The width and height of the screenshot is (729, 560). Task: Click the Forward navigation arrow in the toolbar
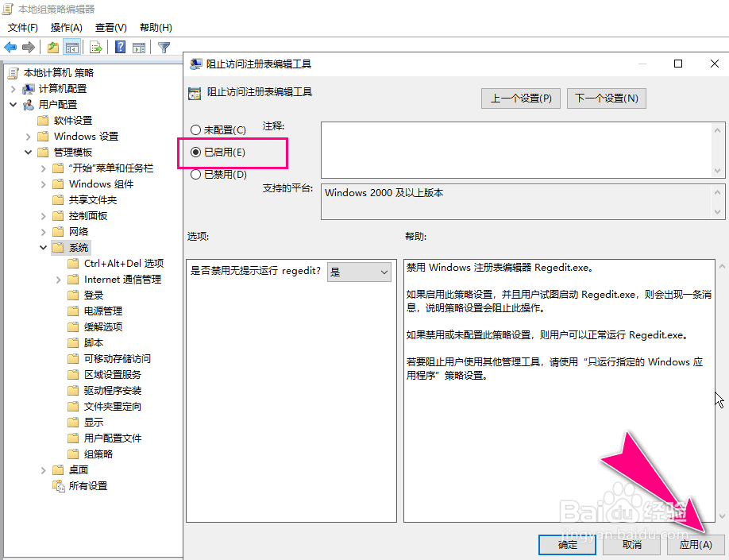pyautogui.click(x=29, y=47)
